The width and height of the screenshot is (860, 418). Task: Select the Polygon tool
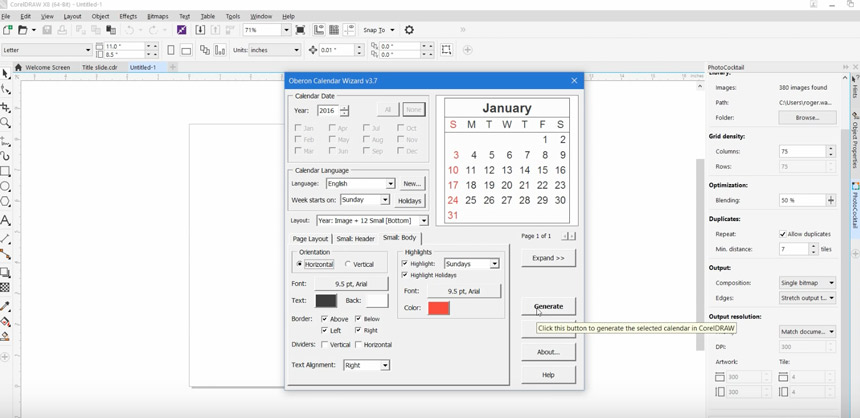5,201
